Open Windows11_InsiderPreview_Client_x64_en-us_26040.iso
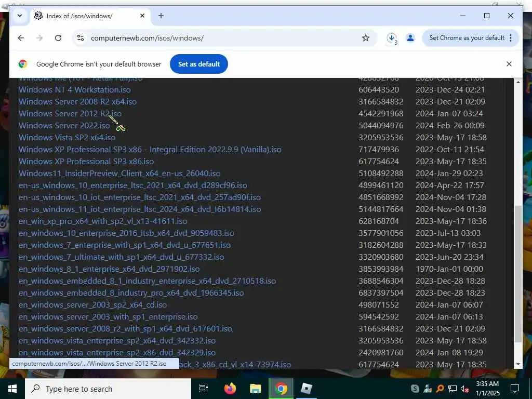Image resolution: width=532 pixels, height=399 pixels. pos(119,173)
